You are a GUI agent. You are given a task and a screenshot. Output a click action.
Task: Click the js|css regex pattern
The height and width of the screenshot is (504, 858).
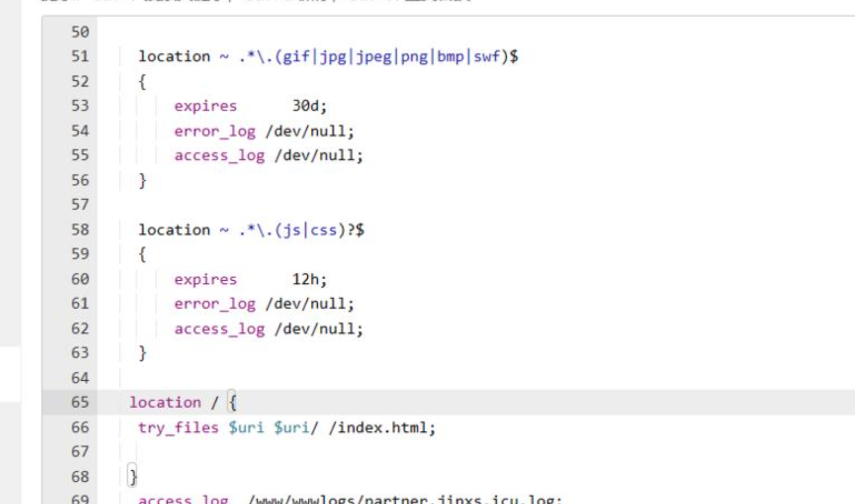tap(302, 230)
